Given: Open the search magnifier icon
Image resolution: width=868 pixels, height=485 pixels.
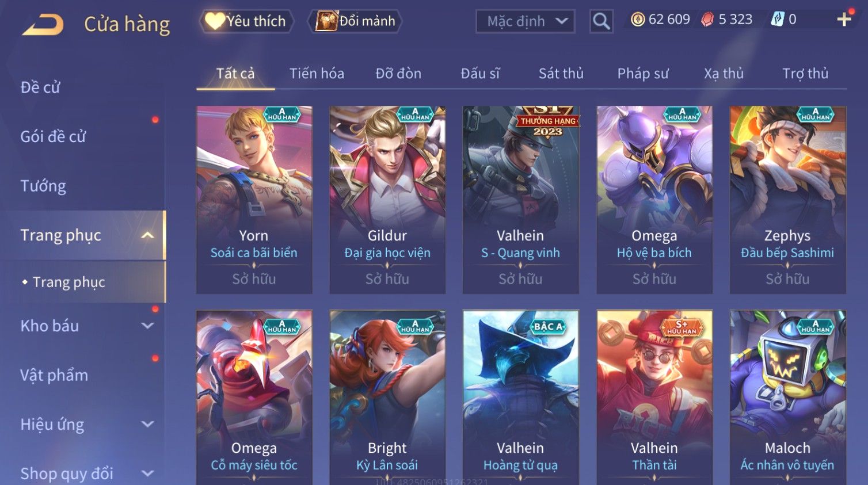Looking at the screenshot, I should coord(601,21).
